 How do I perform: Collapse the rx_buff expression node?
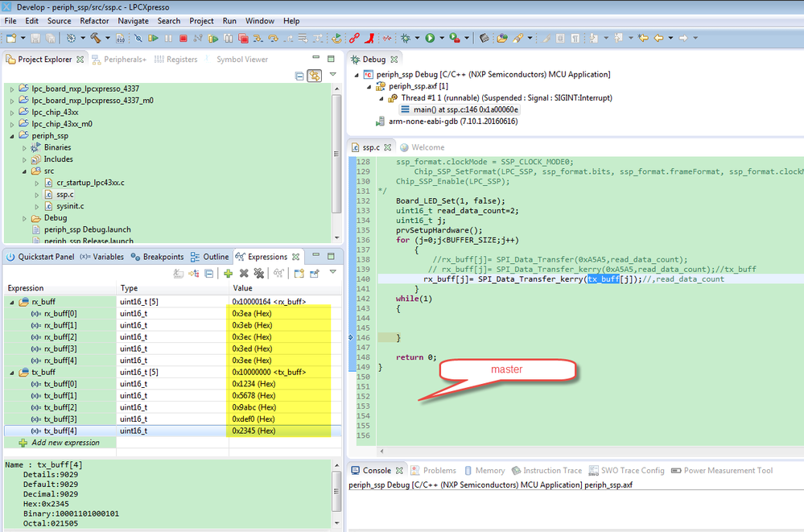pyautogui.click(x=12, y=302)
